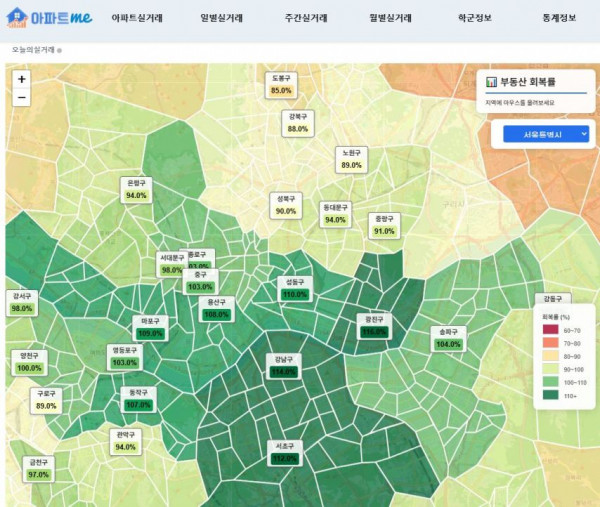Open the 서울특별시 region dropdown
Viewport: 600px width, 507px height.
point(541,134)
